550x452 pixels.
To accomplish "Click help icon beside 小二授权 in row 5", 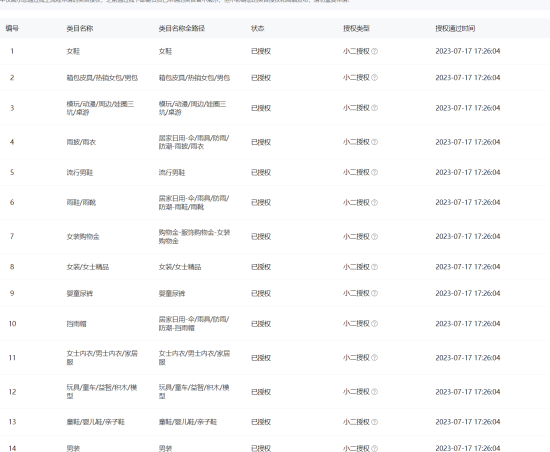I will 374,172.
